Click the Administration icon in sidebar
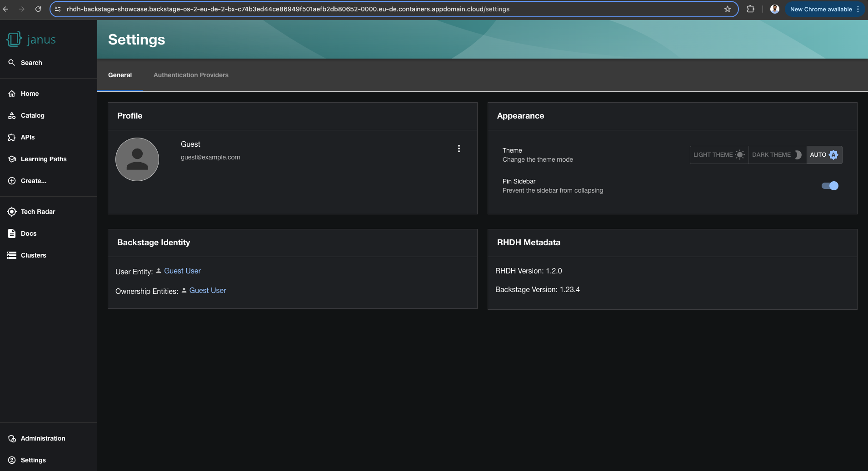 pos(12,438)
